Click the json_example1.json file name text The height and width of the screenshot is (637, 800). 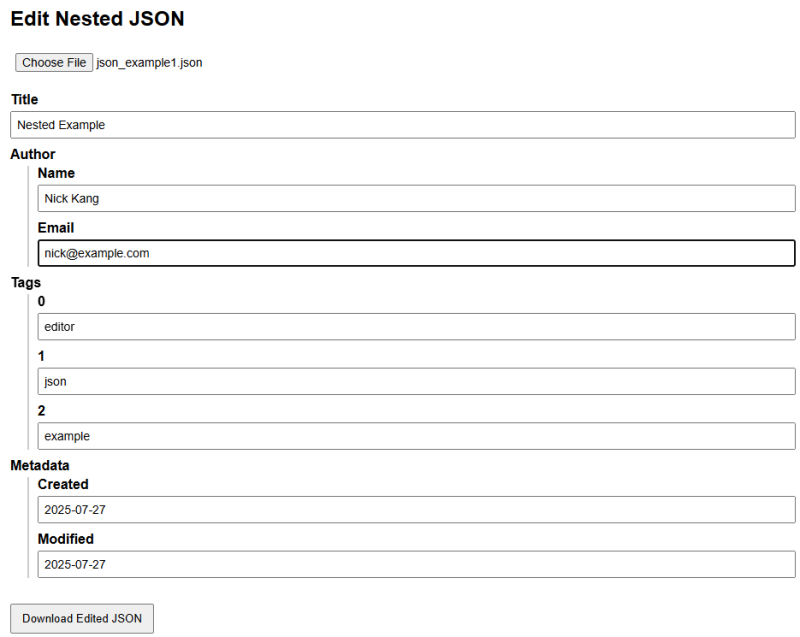coord(149,62)
